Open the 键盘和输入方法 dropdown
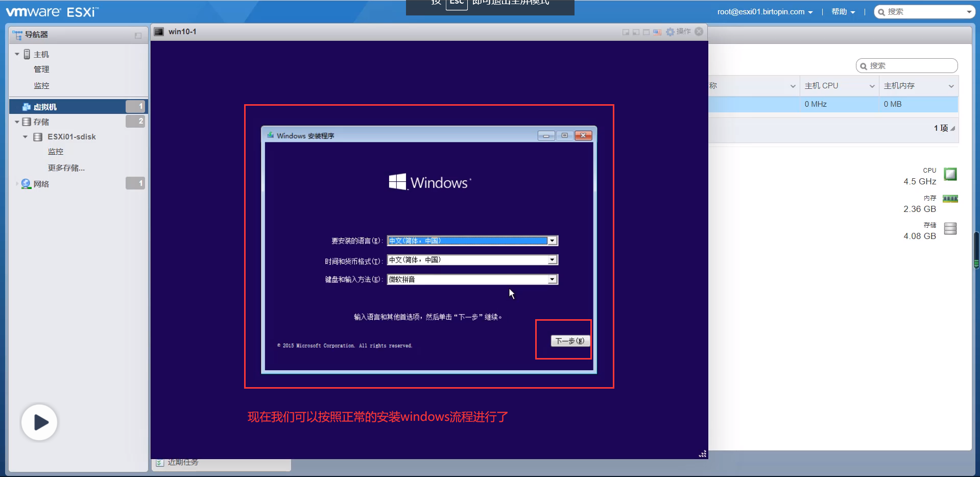The image size is (980, 477). (552, 279)
